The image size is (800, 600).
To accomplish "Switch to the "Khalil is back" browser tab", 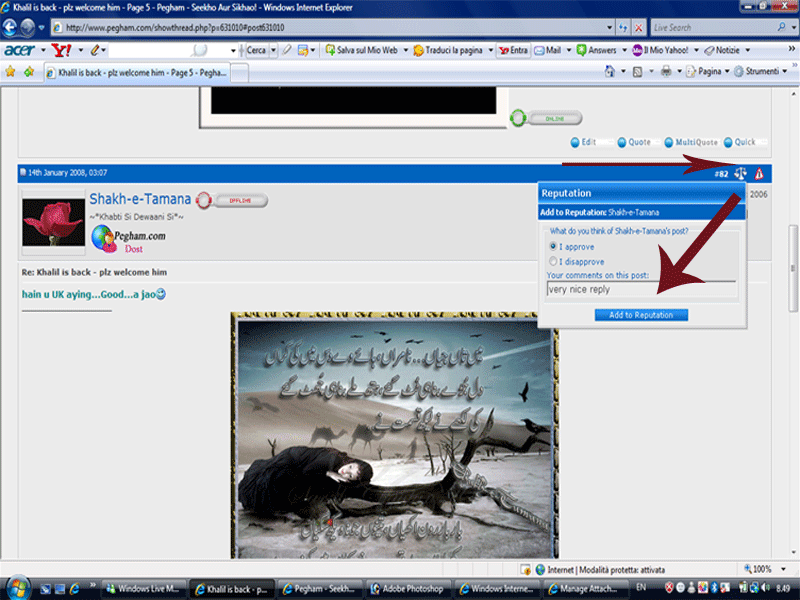I will tap(140, 72).
